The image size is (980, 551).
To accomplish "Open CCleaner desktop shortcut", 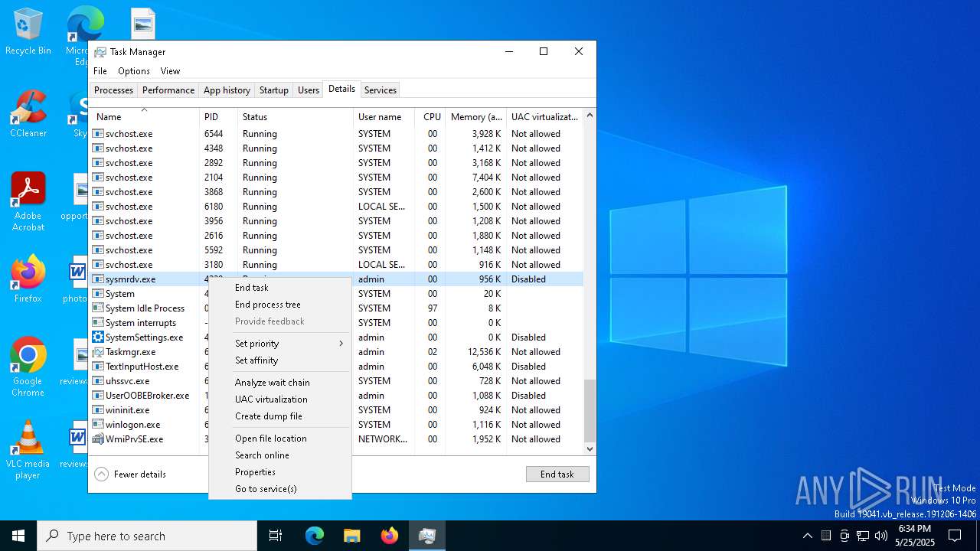I will click(28, 115).
